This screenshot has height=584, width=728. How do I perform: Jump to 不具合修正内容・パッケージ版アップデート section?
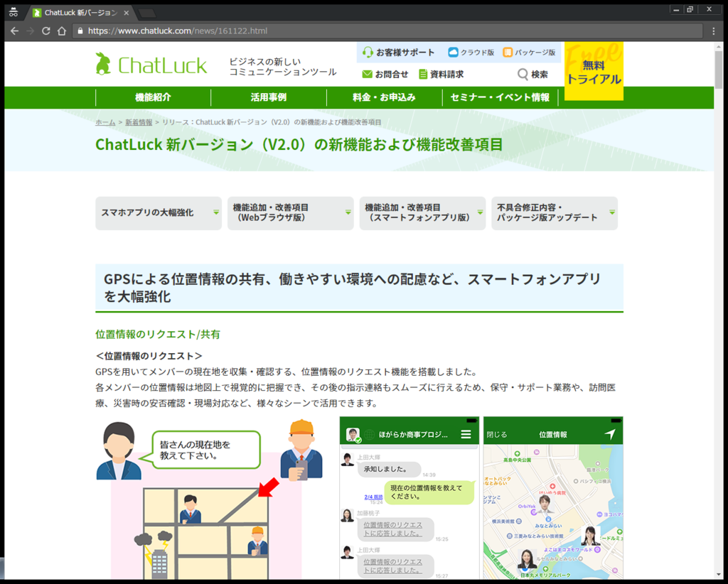[x=555, y=213]
